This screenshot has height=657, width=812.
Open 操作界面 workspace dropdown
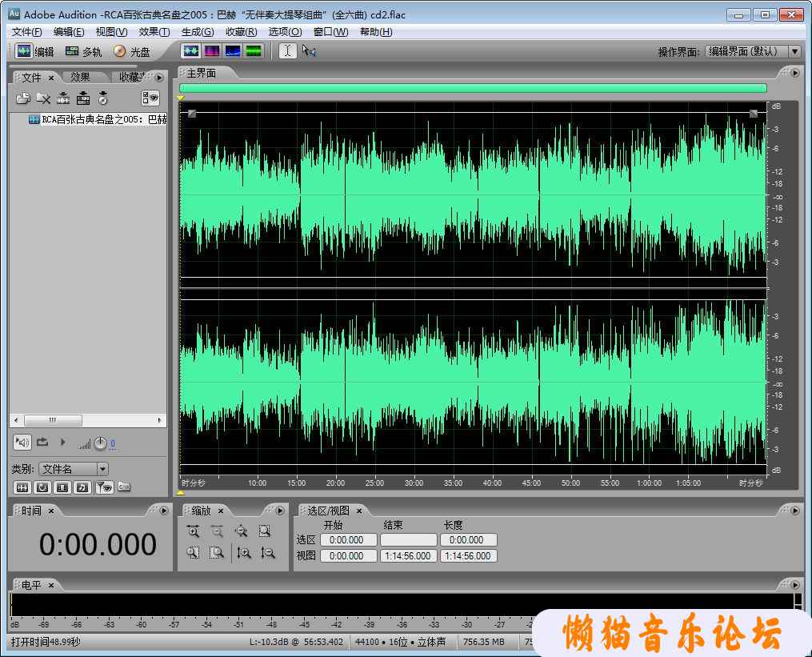[x=753, y=51]
